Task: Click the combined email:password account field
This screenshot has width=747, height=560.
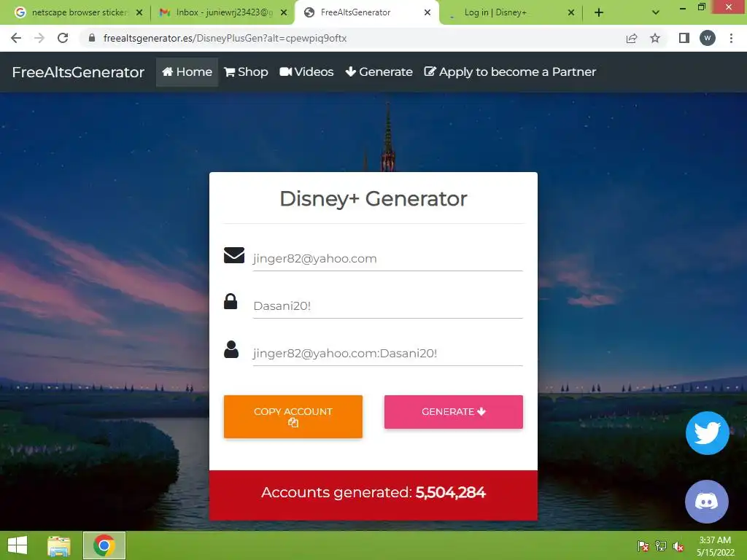Action: [387, 354]
